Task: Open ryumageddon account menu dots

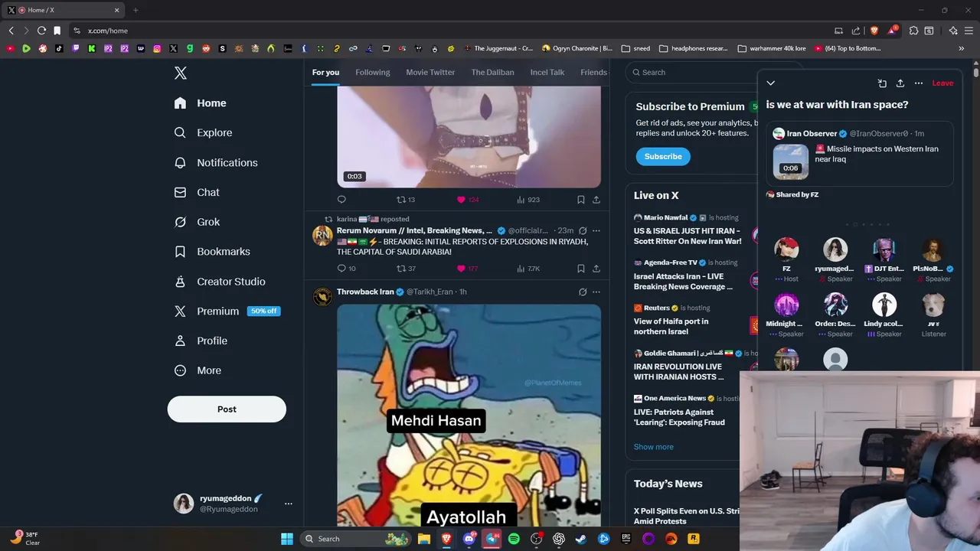Action: (288, 504)
